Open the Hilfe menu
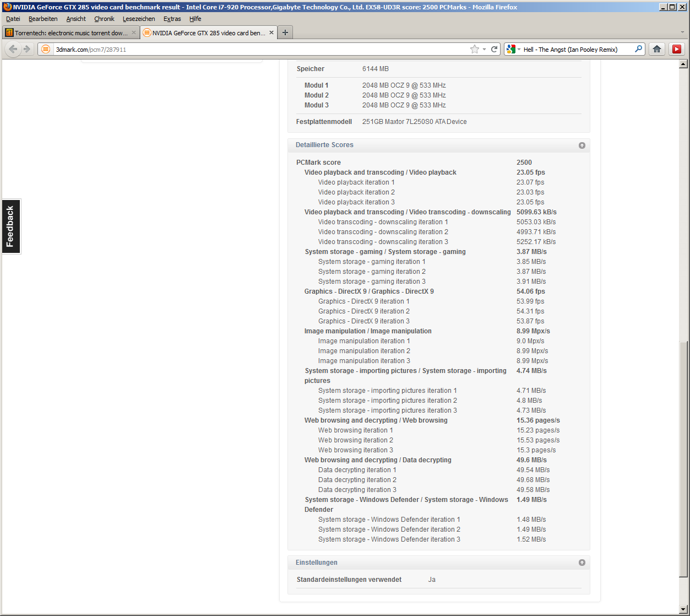The width and height of the screenshot is (690, 616). point(195,19)
